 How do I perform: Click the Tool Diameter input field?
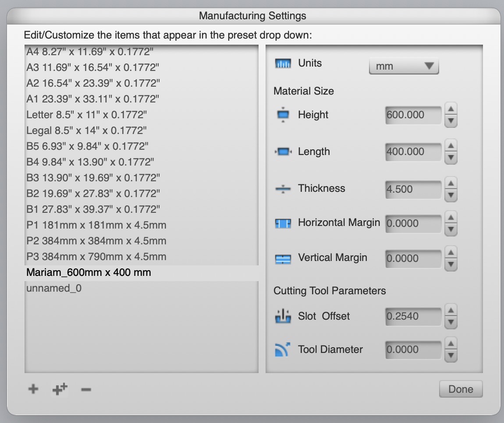[x=413, y=349]
